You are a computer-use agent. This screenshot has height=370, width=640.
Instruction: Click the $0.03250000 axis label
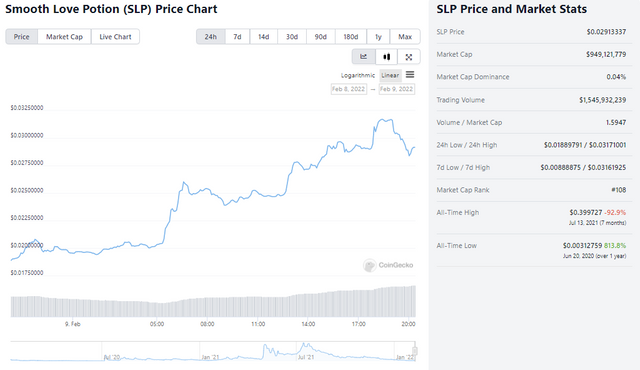coord(27,108)
